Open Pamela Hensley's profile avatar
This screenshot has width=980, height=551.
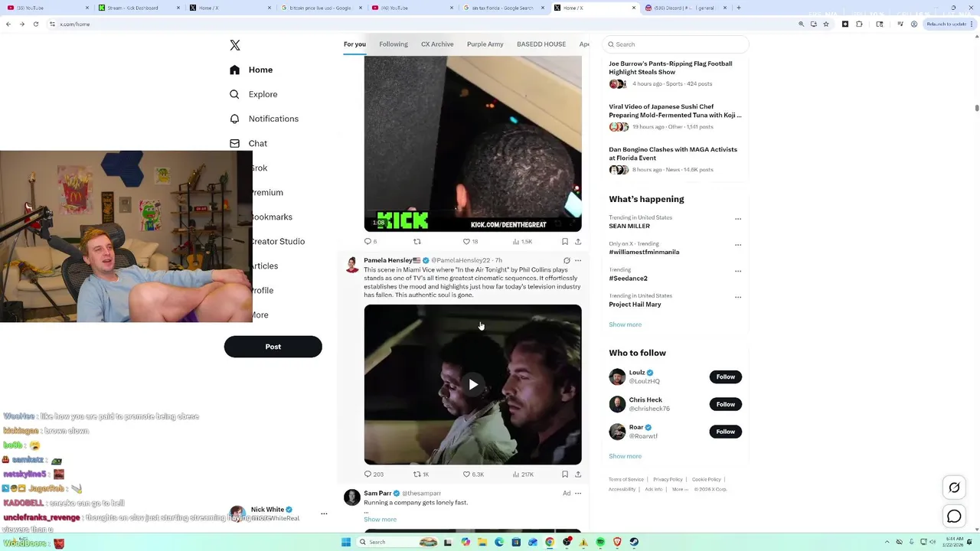point(352,265)
